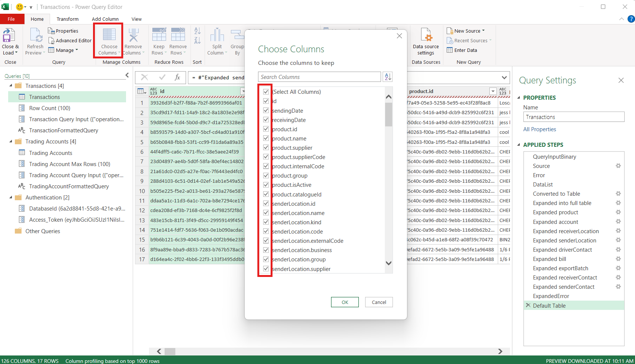Select the Split Column tool

click(216, 41)
